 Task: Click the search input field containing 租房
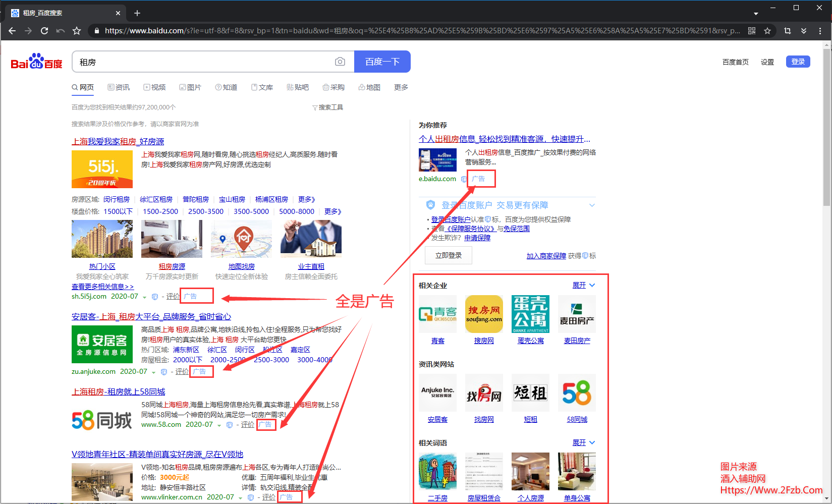202,62
